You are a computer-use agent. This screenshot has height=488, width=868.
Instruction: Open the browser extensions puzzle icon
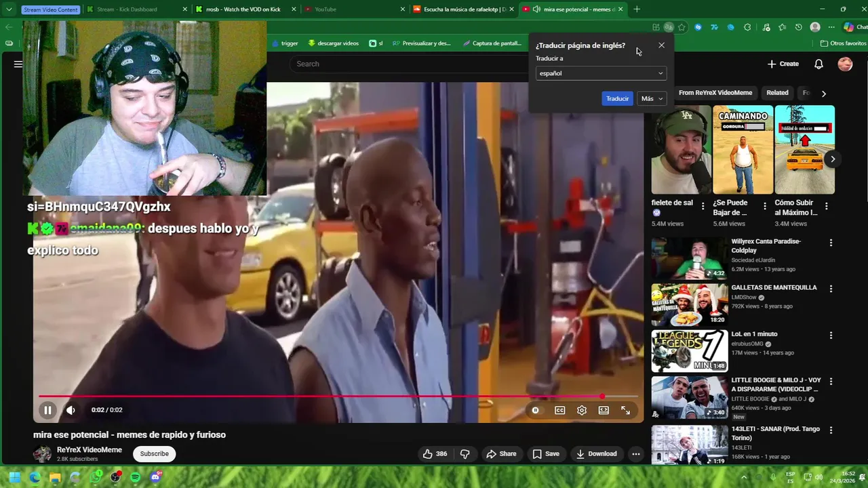[x=747, y=27]
